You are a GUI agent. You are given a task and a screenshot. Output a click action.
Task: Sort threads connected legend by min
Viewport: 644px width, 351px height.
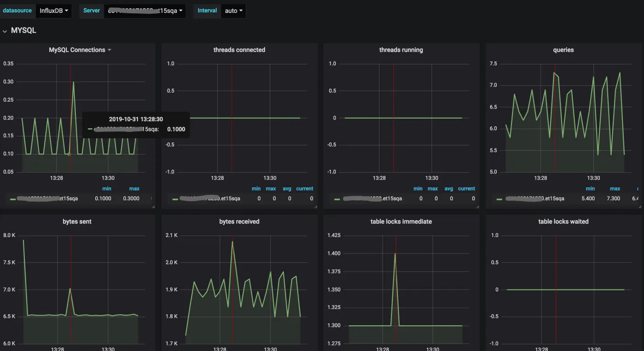(256, 188)
